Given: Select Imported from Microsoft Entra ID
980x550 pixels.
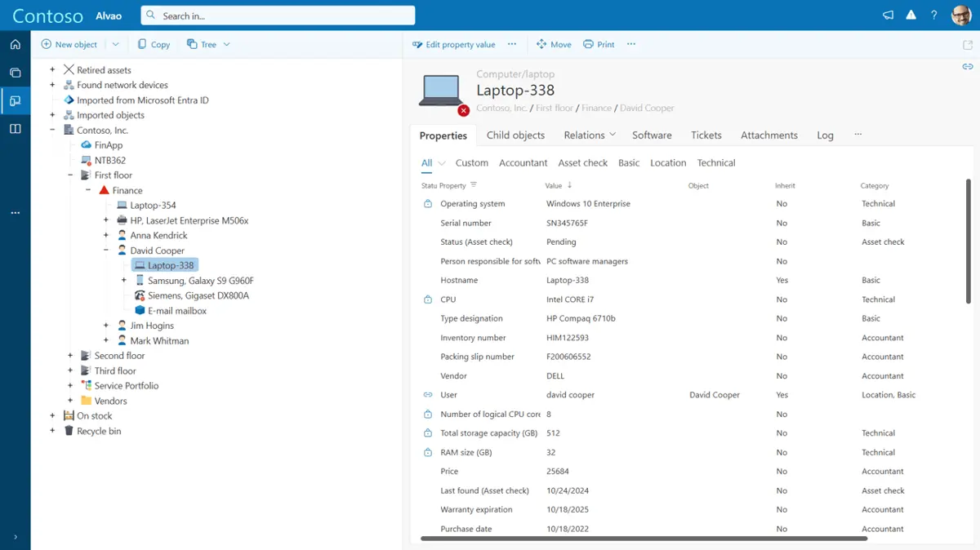Looking at the screenshot, I should pyautogui.click(x=142, y=100).
